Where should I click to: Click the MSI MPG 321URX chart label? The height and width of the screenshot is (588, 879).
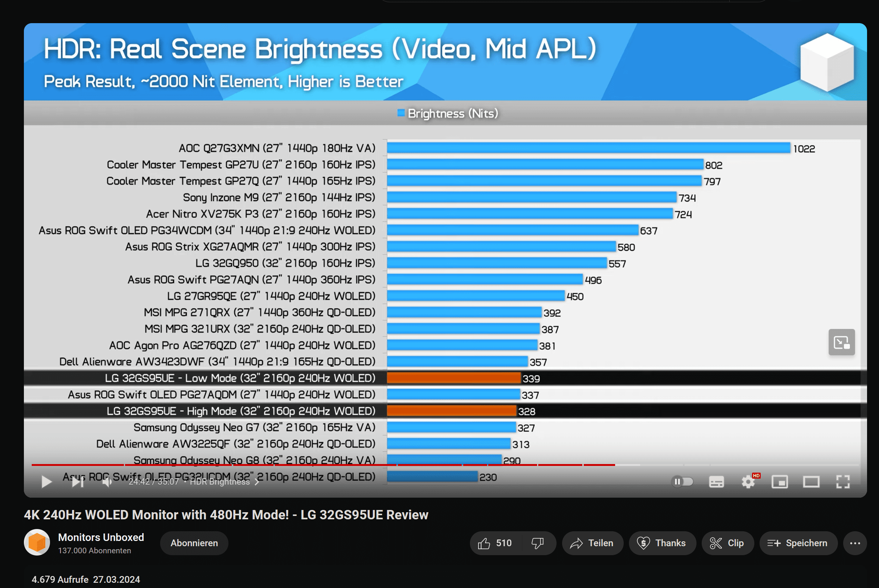pos(260,329)
